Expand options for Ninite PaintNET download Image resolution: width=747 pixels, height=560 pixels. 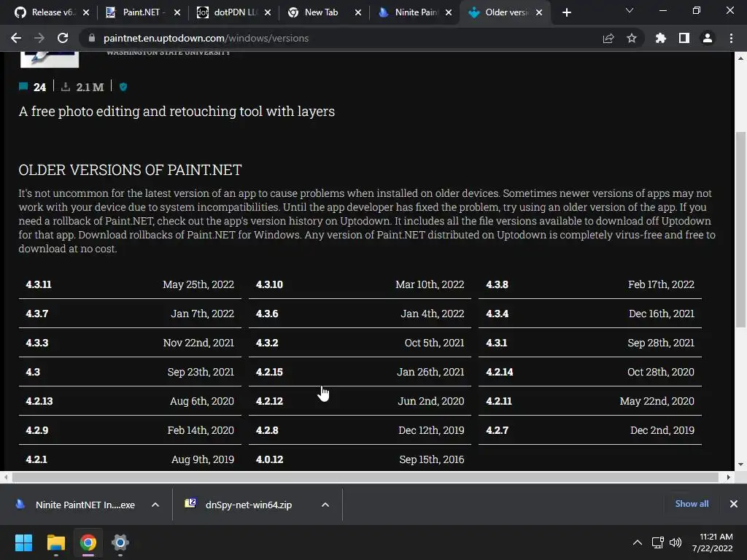[155, 505]
